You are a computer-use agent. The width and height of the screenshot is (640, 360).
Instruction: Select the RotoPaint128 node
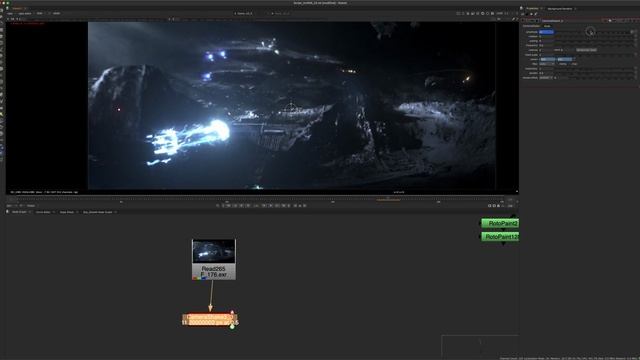pos(500,237)
